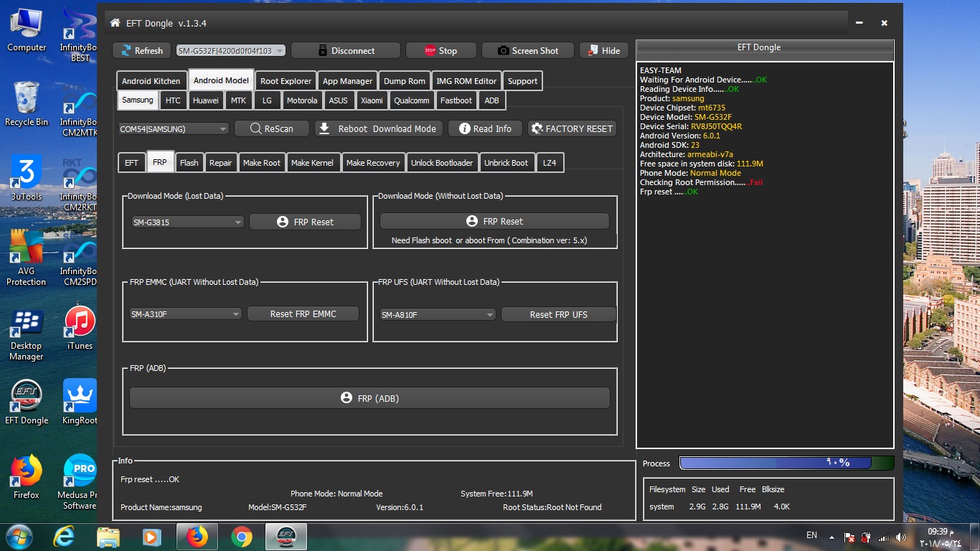The height and width of the screenshot is (551, 980).
Task: Select the Samsung brand tab
Action: (x=138, y=100)
